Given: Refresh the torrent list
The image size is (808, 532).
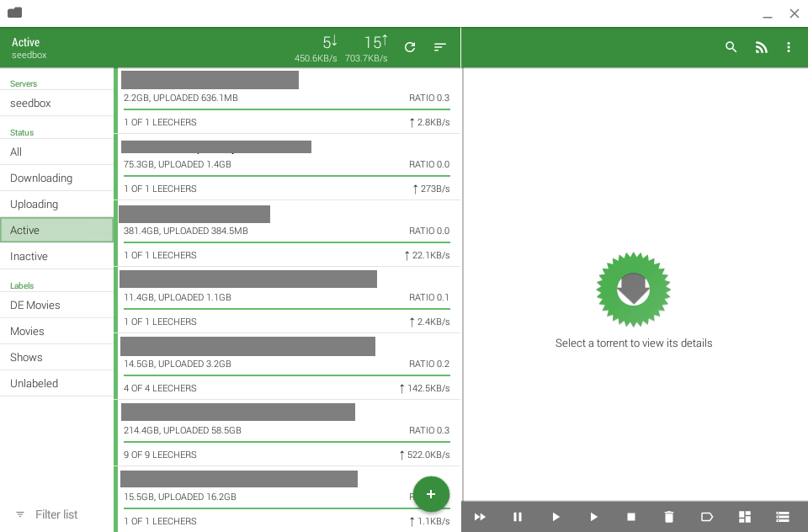Looking at the screenshot, I should point(410,47).
